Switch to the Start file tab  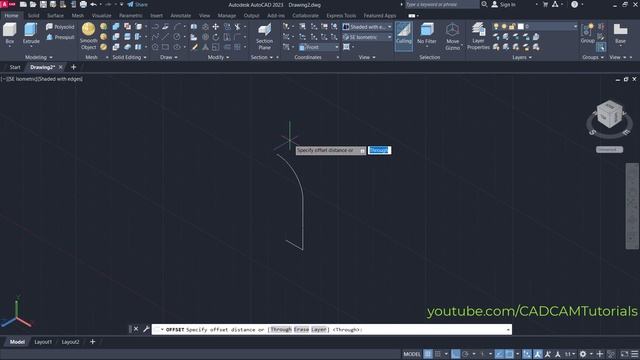click(x=15, y=67)
